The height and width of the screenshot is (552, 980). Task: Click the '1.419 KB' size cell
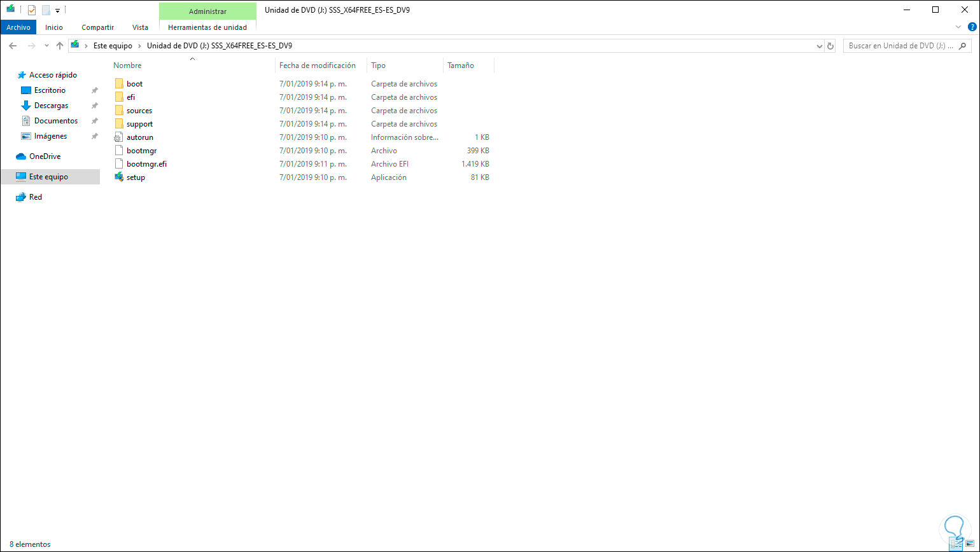(474, 164)
